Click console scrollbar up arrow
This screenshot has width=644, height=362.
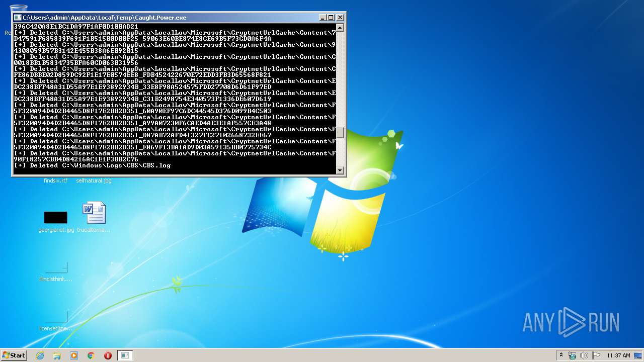point(340,27)
